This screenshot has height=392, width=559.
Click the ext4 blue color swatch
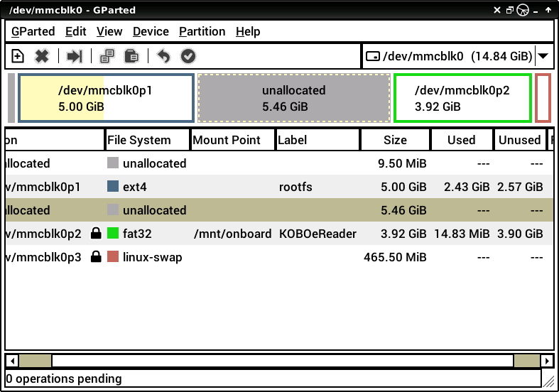point(113,186)
